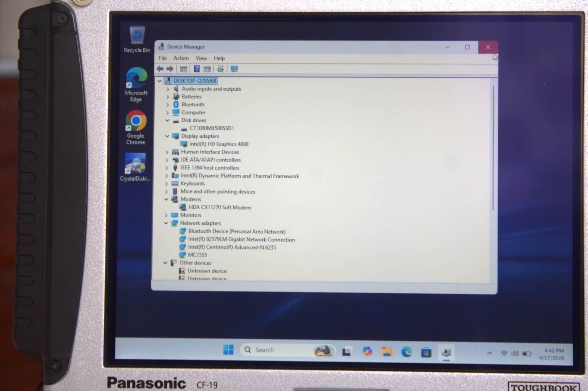Expand Mice and other pointing devices

pos(166,192)
